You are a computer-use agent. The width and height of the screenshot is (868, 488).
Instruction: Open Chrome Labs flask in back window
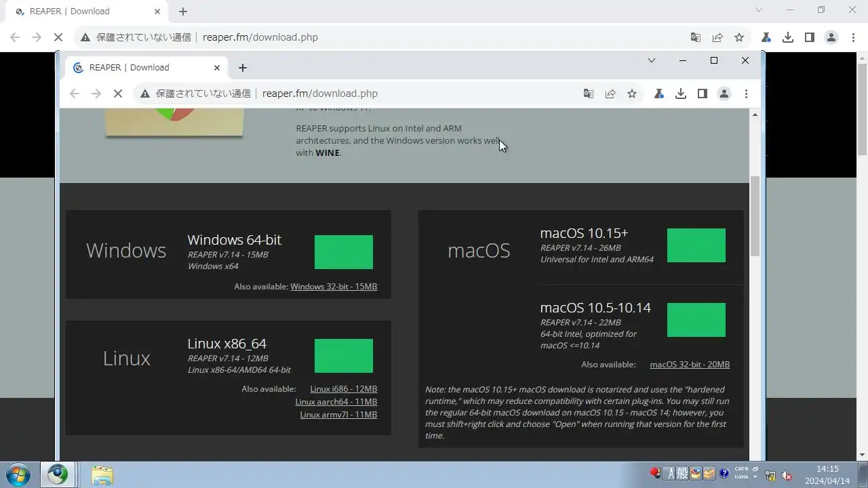(766, 37)
